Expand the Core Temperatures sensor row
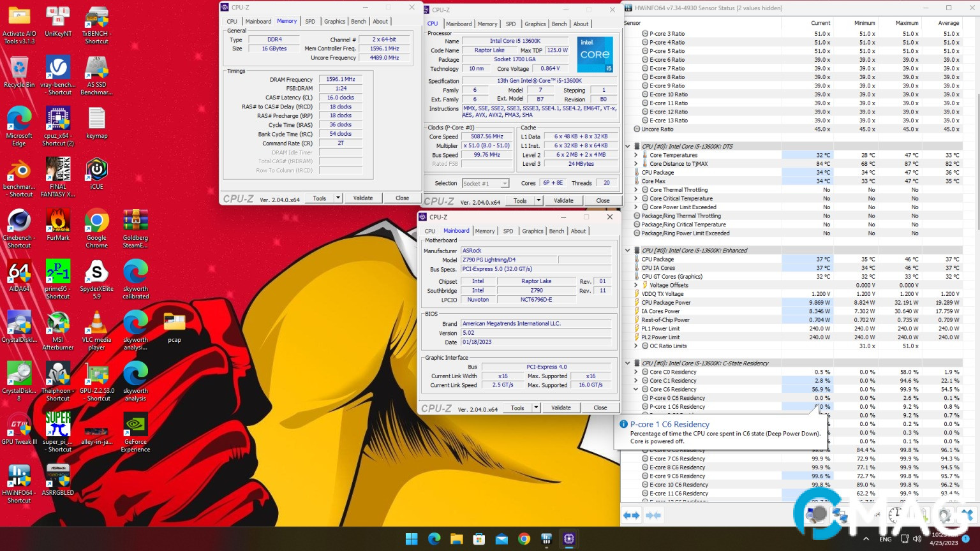The image size is (980, 551). [636, 155]
